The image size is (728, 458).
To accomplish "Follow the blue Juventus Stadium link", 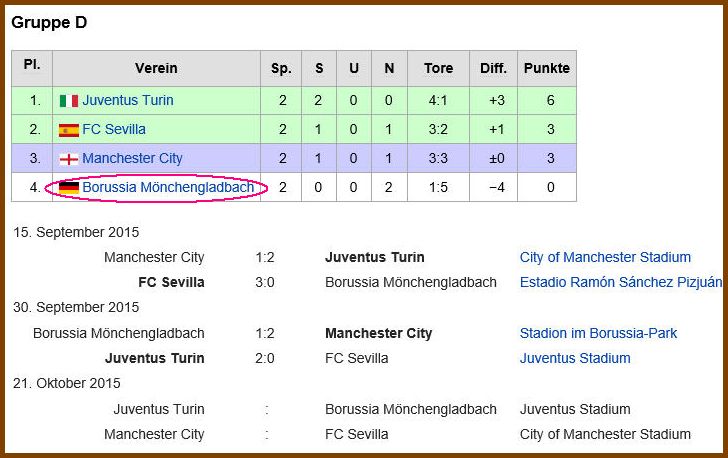I will 575,358.
